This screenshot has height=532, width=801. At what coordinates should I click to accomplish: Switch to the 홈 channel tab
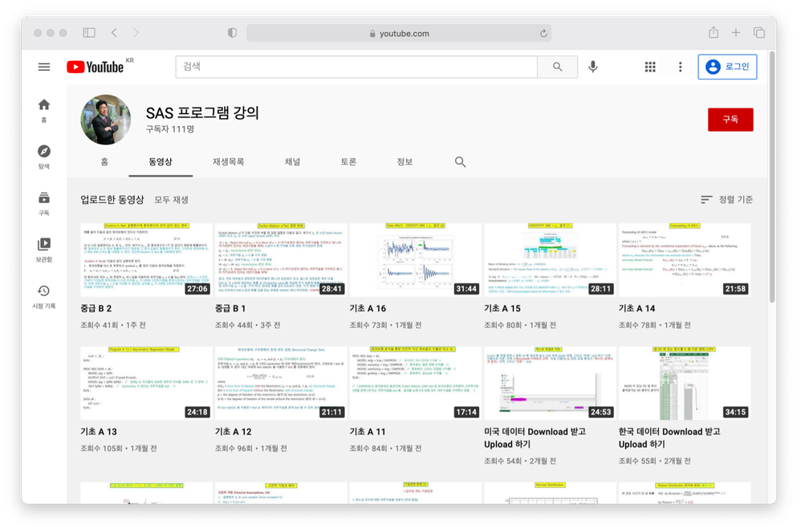pos(104,162)
